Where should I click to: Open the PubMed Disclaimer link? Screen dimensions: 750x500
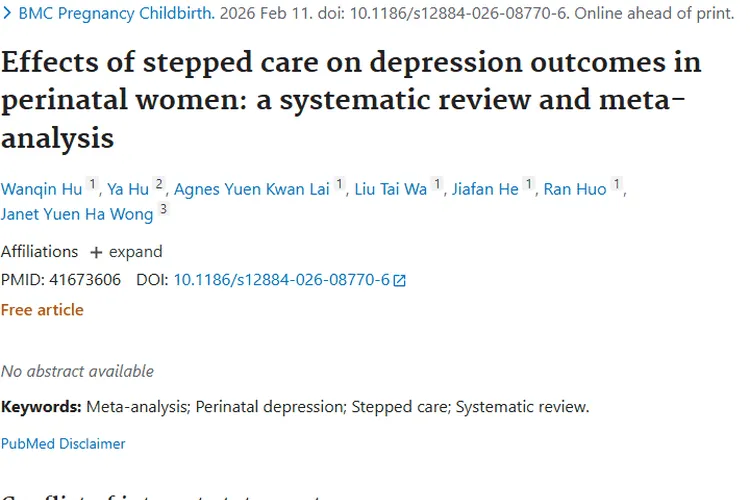[63, 443]
